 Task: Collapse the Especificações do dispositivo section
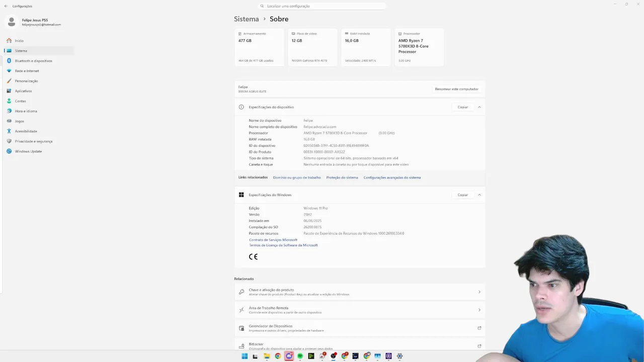(479, 107)
